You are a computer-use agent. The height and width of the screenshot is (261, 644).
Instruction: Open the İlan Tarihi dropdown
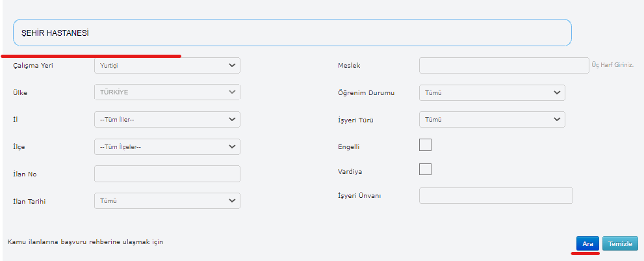[x=167, y=201]
